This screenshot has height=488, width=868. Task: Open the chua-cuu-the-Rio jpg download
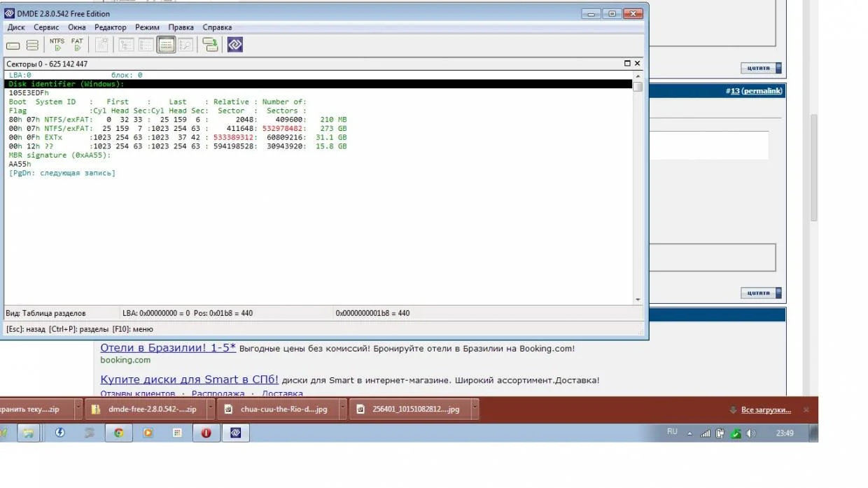[279, 409]
